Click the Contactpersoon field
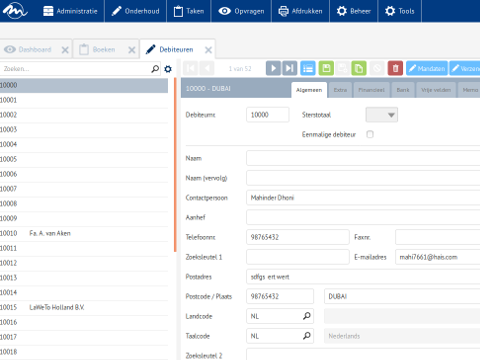Viewport: 480px width, 360px height. click(363, 198)
